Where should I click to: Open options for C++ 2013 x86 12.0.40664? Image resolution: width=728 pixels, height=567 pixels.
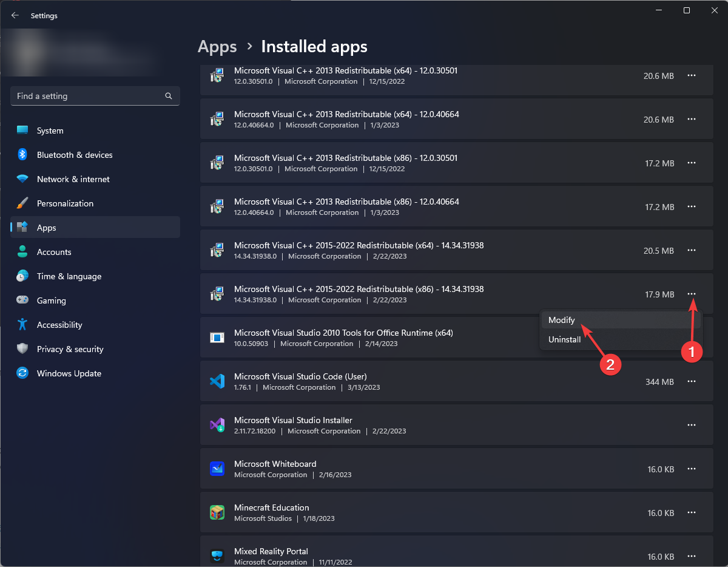coord(691,206)
